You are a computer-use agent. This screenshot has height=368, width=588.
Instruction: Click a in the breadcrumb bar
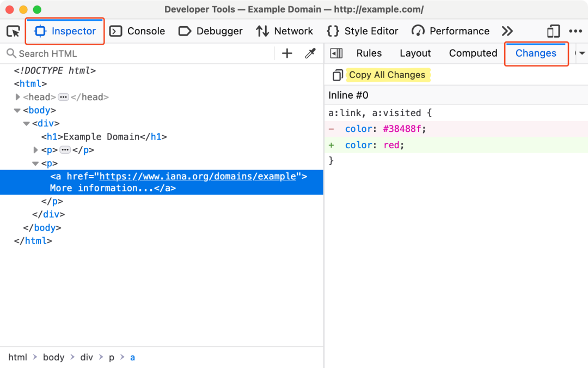point(132,357)
